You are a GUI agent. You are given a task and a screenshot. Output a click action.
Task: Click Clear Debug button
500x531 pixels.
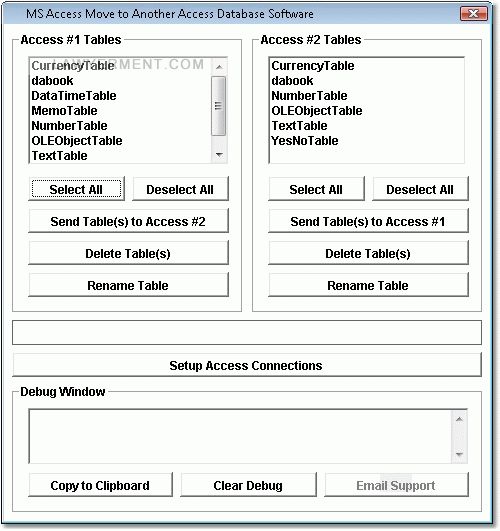point(248,485)
